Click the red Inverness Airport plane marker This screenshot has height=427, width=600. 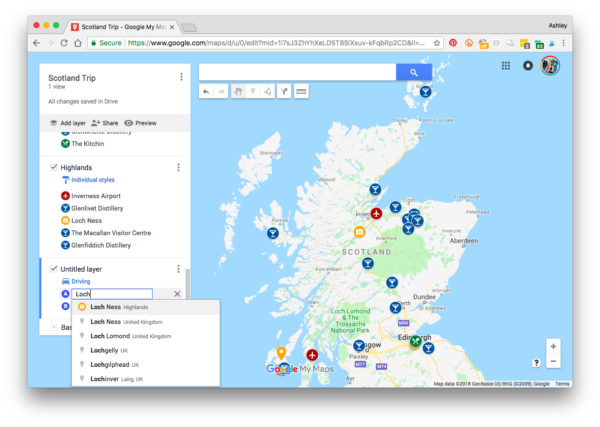377,213
